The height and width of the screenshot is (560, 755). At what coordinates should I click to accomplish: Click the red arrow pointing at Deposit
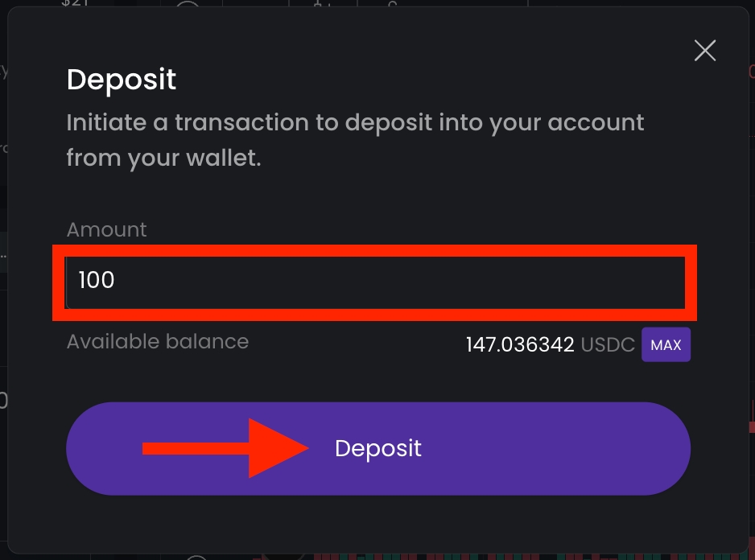[x=226, y=448]
